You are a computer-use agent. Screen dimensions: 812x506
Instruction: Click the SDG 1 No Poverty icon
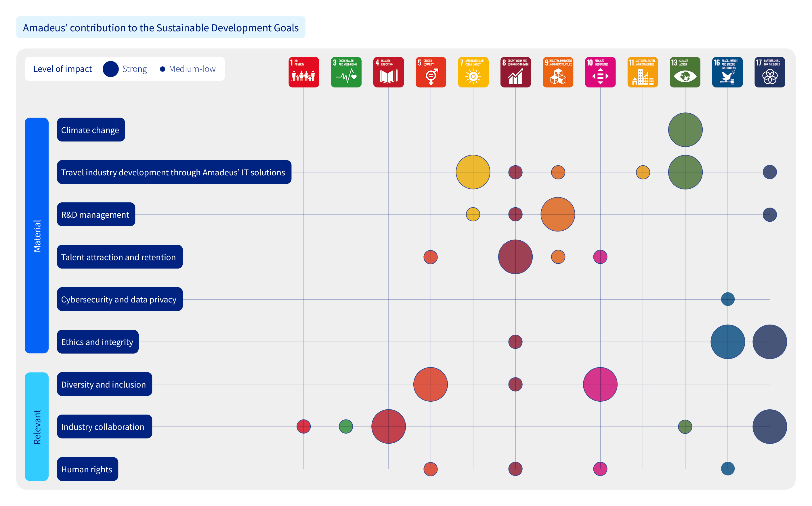303,72
